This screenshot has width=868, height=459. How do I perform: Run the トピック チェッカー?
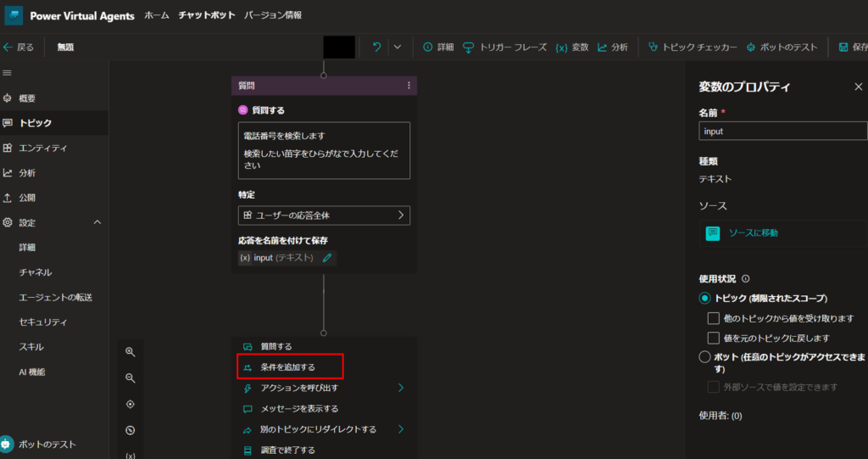pyautogui.click(x=693, y=48)
